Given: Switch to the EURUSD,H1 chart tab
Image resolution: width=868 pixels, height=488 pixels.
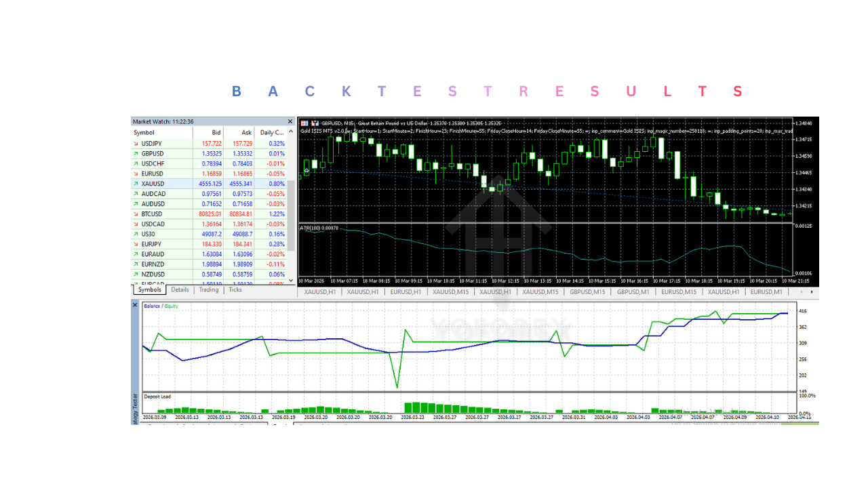Looking at the screenshot, I should pos(406,291).
